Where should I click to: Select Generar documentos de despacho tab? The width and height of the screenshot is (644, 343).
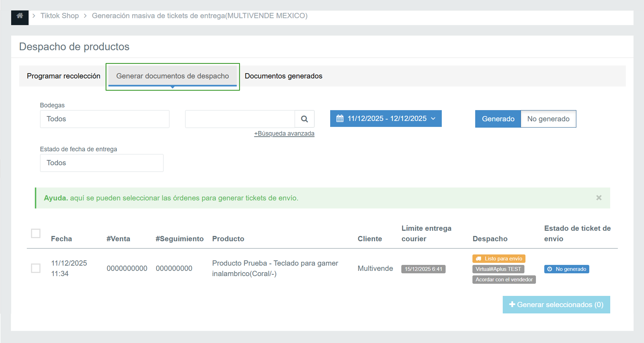173,76
